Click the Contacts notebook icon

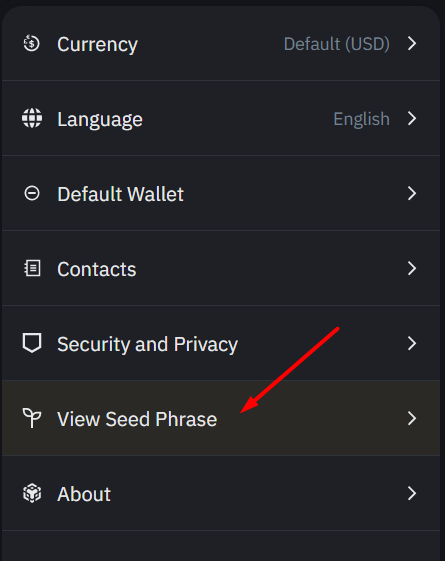[x=32, y=268]
